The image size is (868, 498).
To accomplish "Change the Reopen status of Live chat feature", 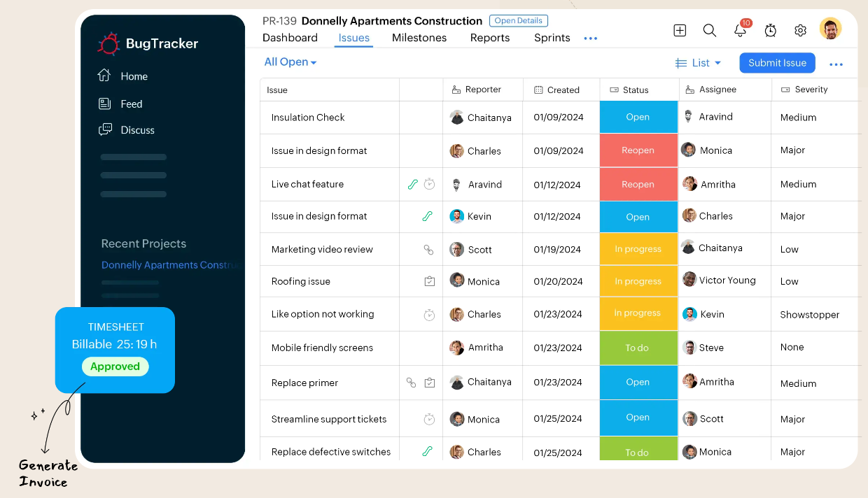I will click(638, 184).
